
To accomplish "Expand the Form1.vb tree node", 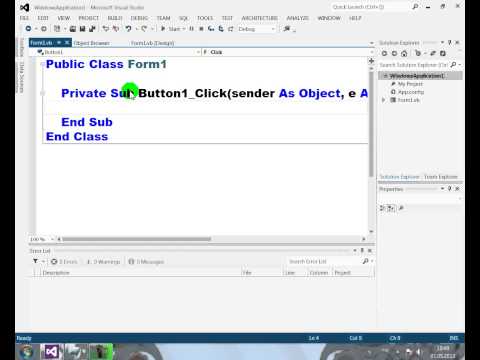I will click(x=383, y=100).
